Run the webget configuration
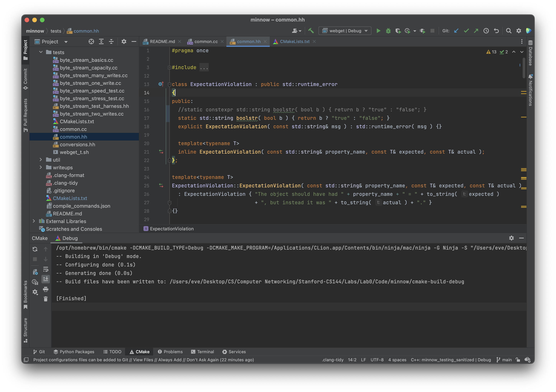This screenshot has height=392, width=556. 378,31
